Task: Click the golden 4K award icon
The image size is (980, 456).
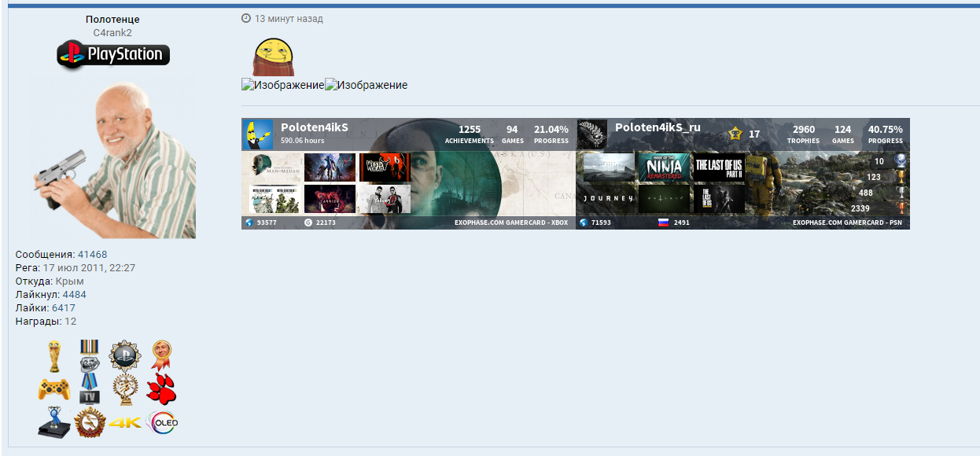Action: point(124,423)
